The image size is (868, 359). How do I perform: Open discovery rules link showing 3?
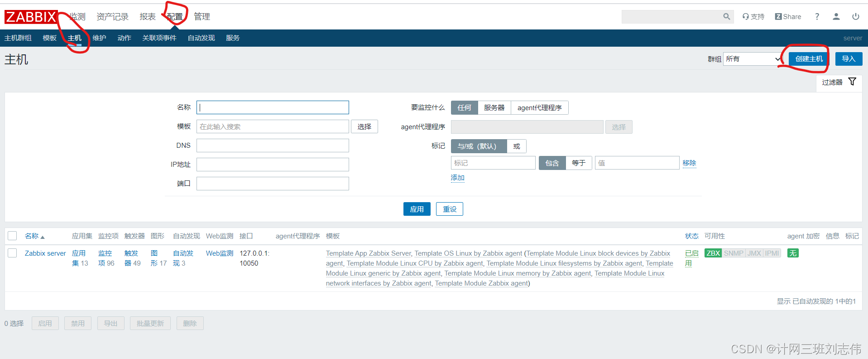pyautogui.click(x=183, y=258)
